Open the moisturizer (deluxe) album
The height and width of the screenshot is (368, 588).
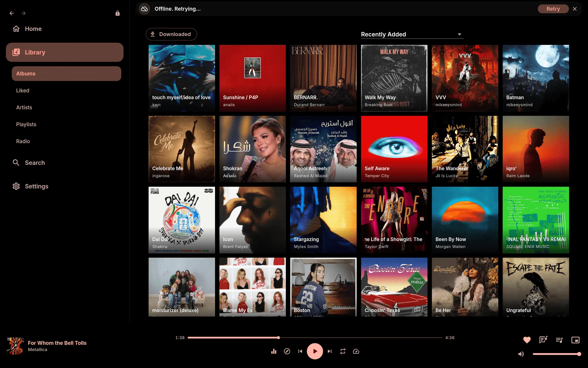point(182,287)
